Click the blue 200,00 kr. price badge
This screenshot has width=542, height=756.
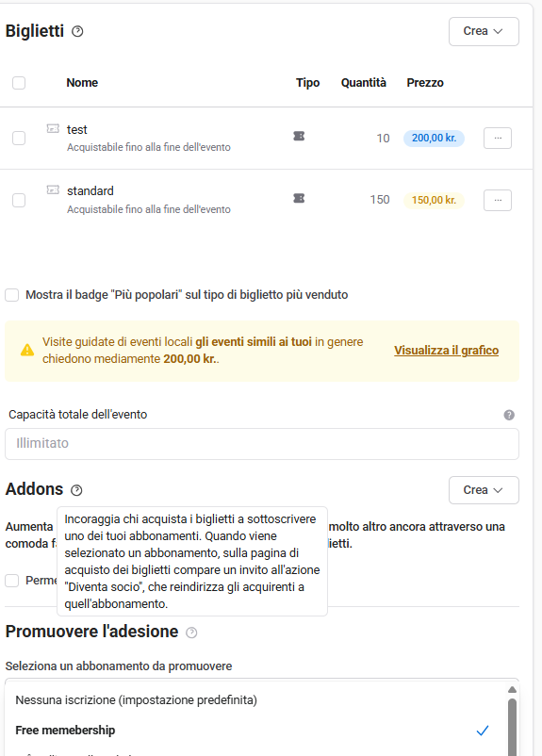pos(434,139)
